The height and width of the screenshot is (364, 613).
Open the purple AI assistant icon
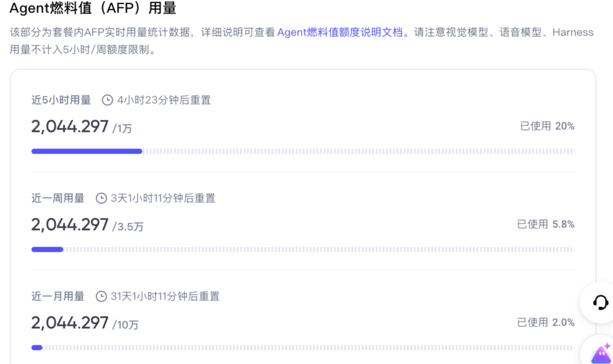(x=601, y=354)
